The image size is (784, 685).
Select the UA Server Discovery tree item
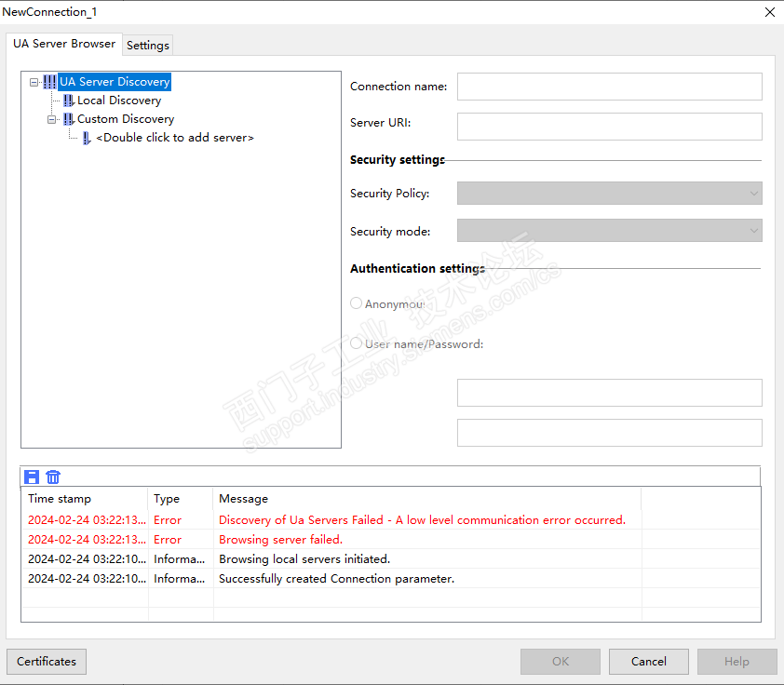tap(115, 82)
